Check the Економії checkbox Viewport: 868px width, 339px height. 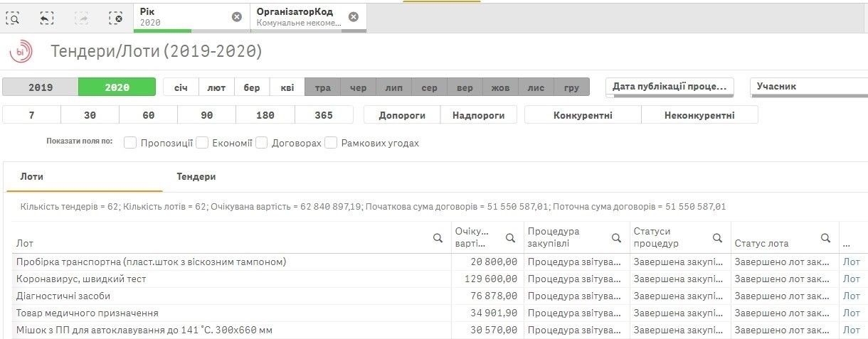tap(202, 143)
